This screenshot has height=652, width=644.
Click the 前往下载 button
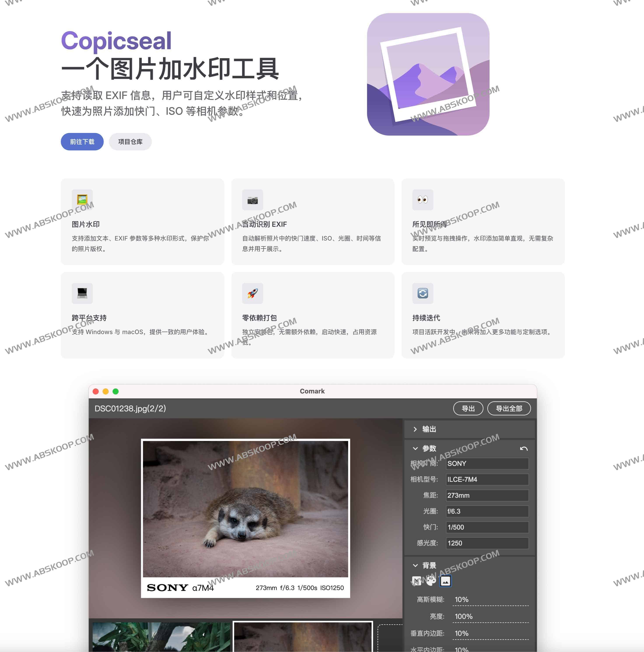pyautogui.click(x=82, y=142)
